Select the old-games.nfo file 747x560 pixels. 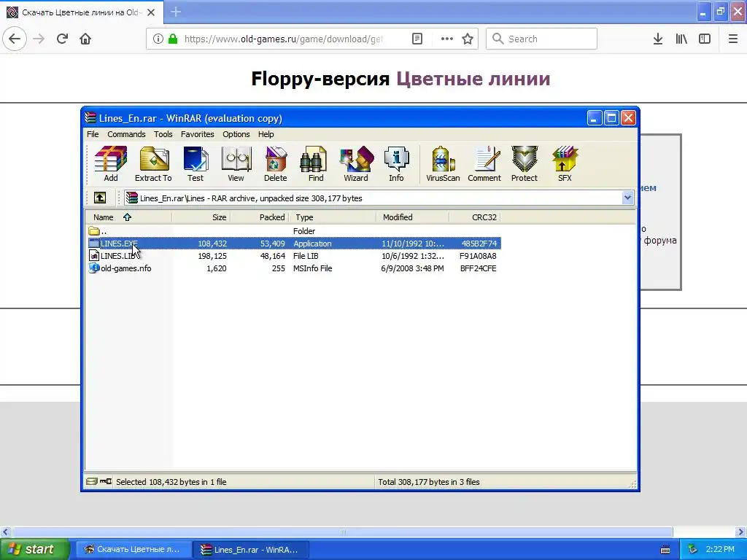pos(120,268)
